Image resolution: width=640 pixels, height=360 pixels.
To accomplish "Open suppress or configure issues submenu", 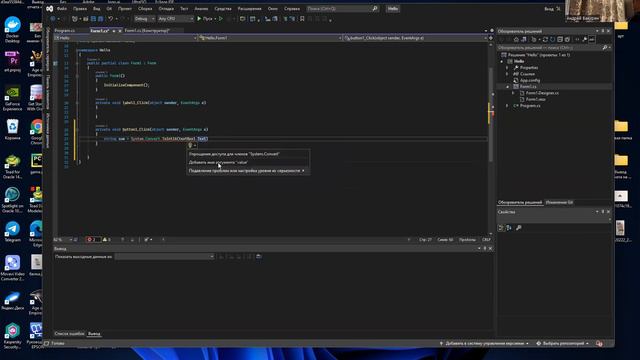I will pos(248,171).
